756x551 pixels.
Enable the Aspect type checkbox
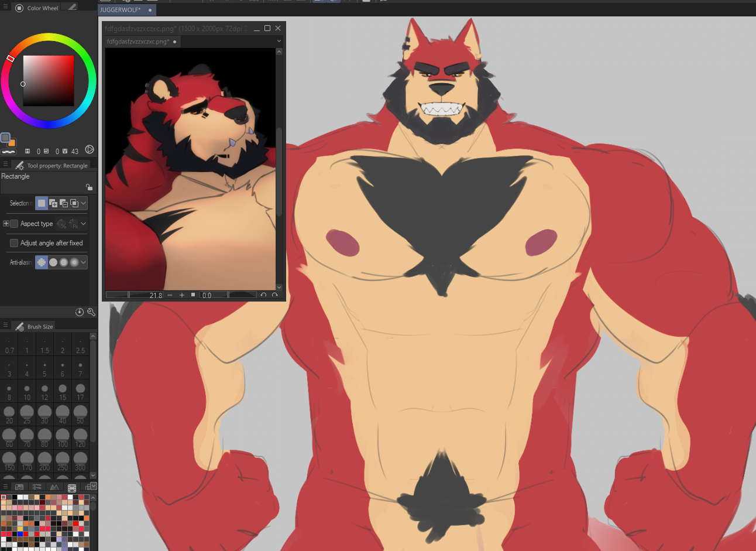coord(14,224)
